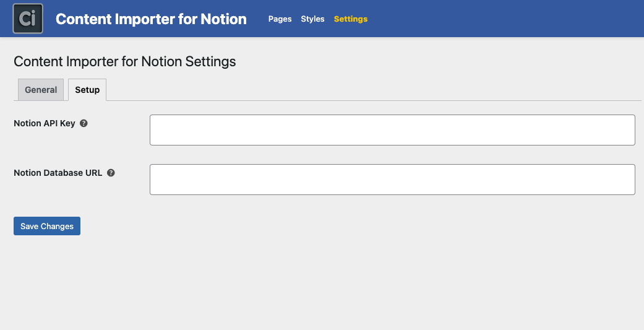644x330 pixels.
Task: Show the tooltip beside Notion API Key
Action: click(x=84, y=123)
